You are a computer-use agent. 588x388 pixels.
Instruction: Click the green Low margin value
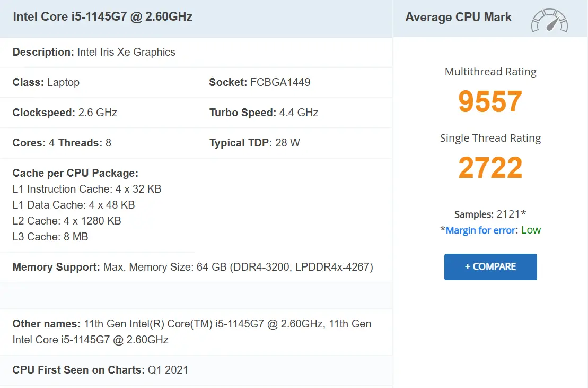coord(531,230)
